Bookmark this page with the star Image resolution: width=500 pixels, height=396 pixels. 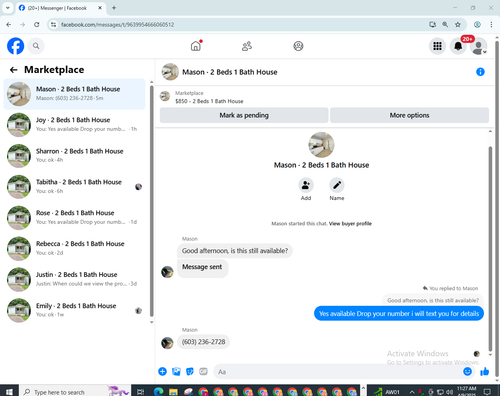458,24
